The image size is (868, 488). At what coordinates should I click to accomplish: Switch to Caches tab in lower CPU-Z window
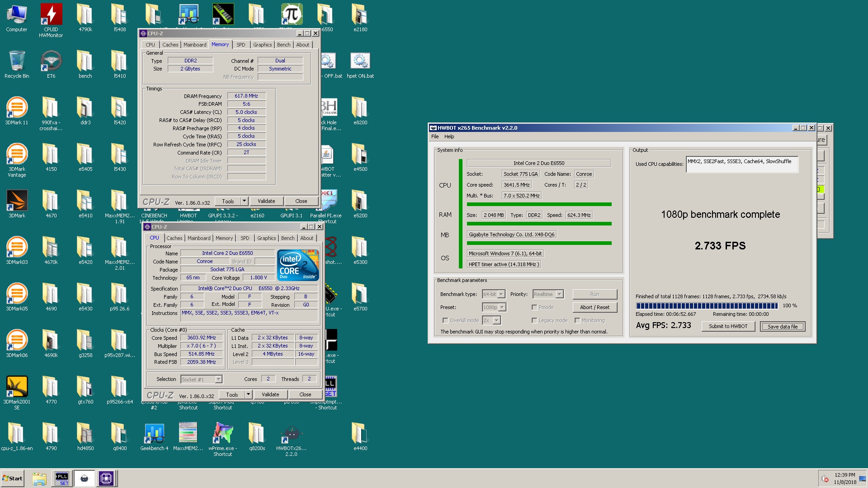coord(175,238)
